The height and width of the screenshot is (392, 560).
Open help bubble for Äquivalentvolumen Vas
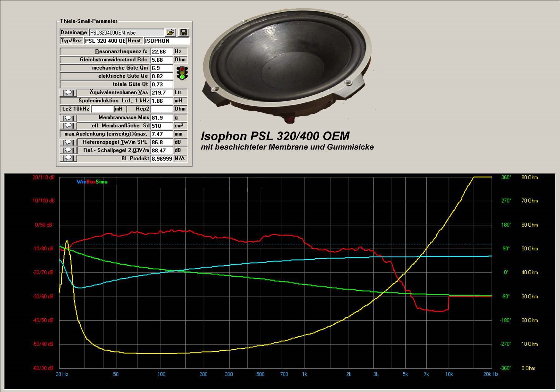click(x=69, y=93)
